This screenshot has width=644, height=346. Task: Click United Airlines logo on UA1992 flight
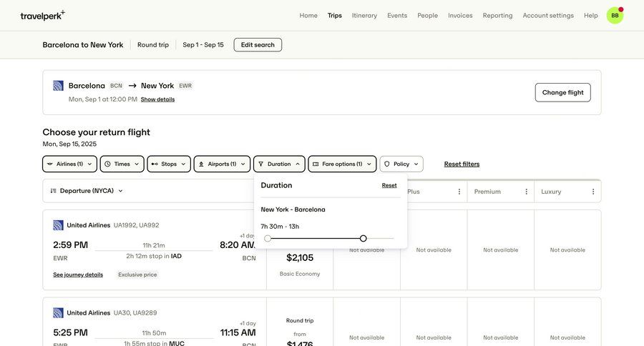pos(59,225)
